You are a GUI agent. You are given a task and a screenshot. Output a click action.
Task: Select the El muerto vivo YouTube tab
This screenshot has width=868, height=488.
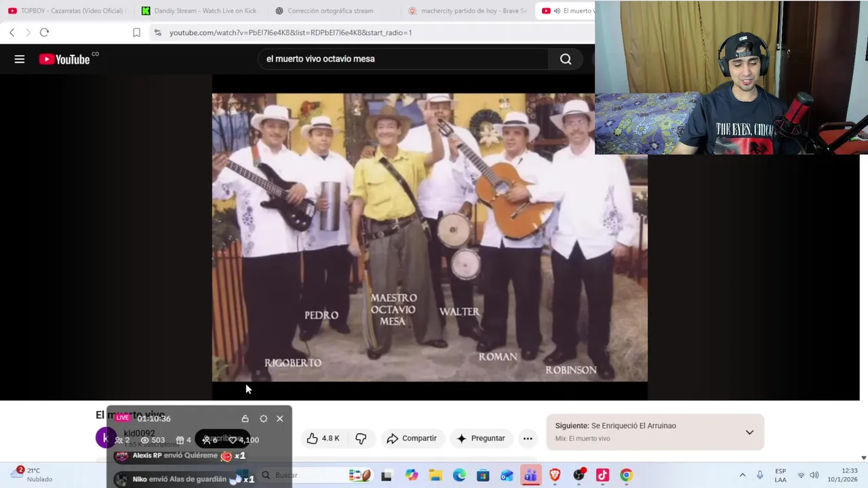point(566,11)
